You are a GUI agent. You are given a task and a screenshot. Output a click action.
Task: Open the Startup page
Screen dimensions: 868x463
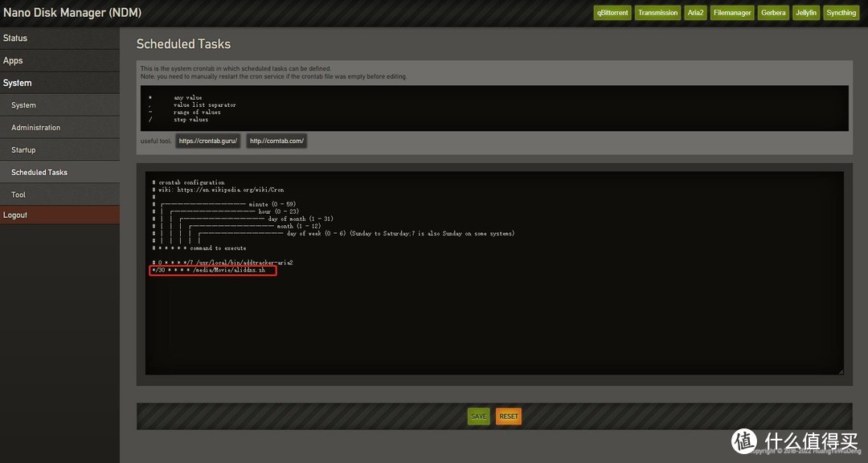(x=59, y=150)
